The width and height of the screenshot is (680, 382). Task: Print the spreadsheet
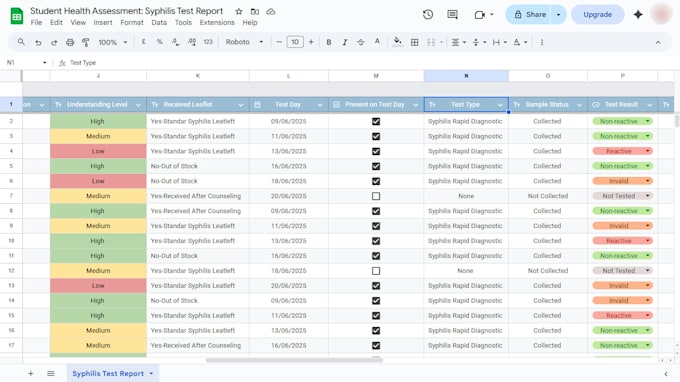(x=70, y=42)
